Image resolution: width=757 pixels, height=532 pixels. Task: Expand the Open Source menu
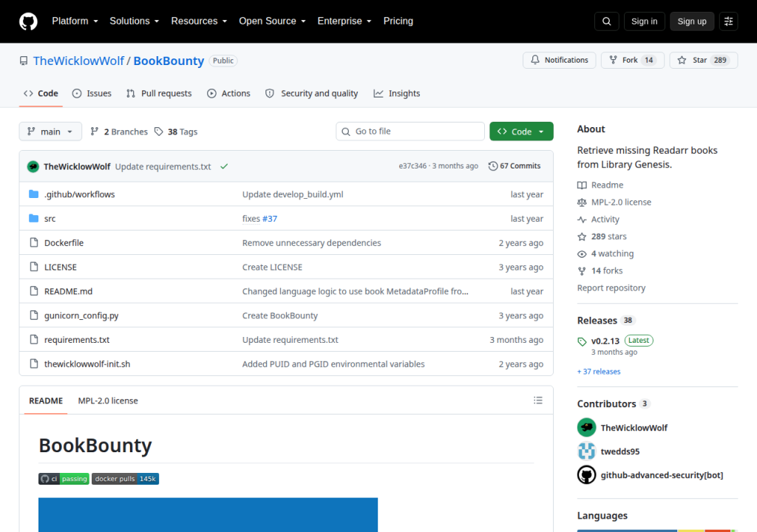tap(272, 21)
